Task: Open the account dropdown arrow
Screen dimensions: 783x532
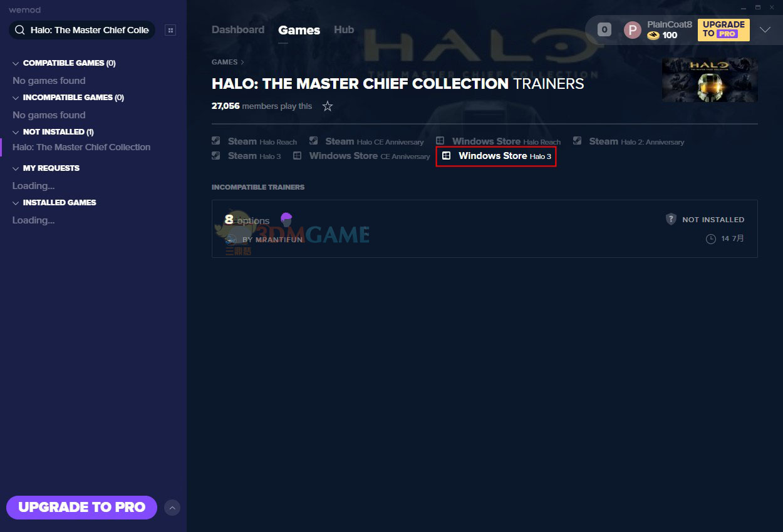Action: tap(765, 29)
